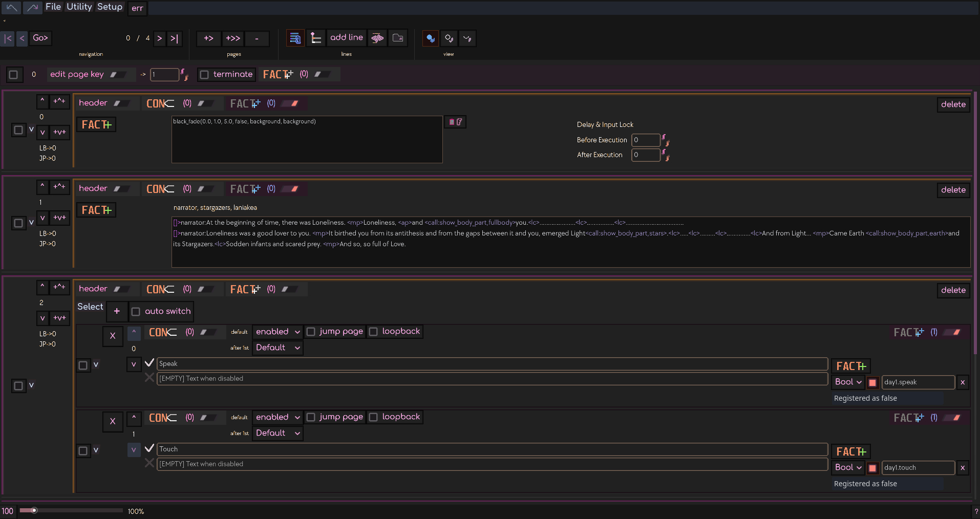Click the '+>' insert page button
The image size is (980, 519).
(x=209, y=38)
